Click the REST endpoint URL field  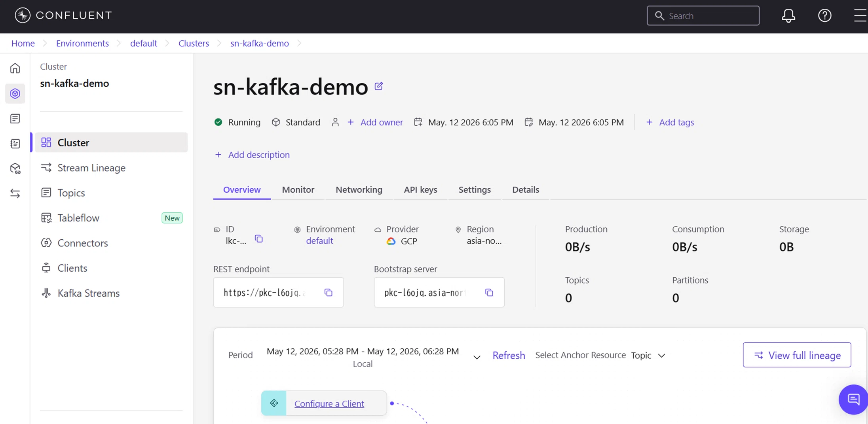pos(278,292)
